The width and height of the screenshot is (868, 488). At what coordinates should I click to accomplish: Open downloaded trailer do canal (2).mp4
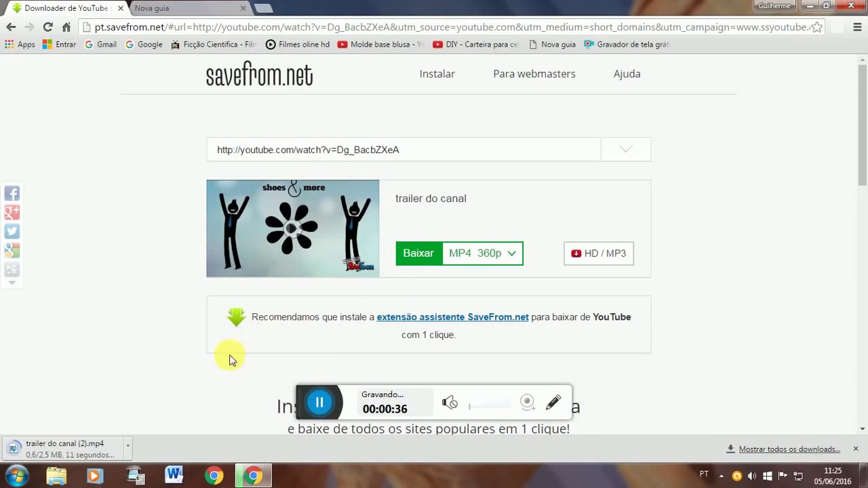point(64,449)
